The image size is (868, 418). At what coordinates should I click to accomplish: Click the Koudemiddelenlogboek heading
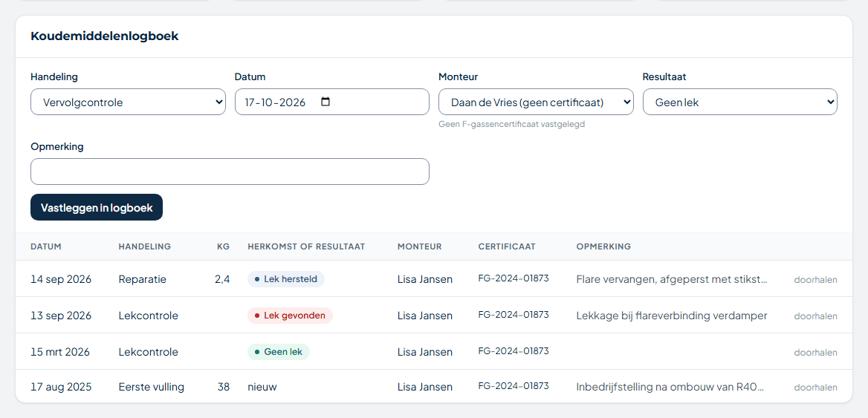pyautogui.click(x=105, y=36)
